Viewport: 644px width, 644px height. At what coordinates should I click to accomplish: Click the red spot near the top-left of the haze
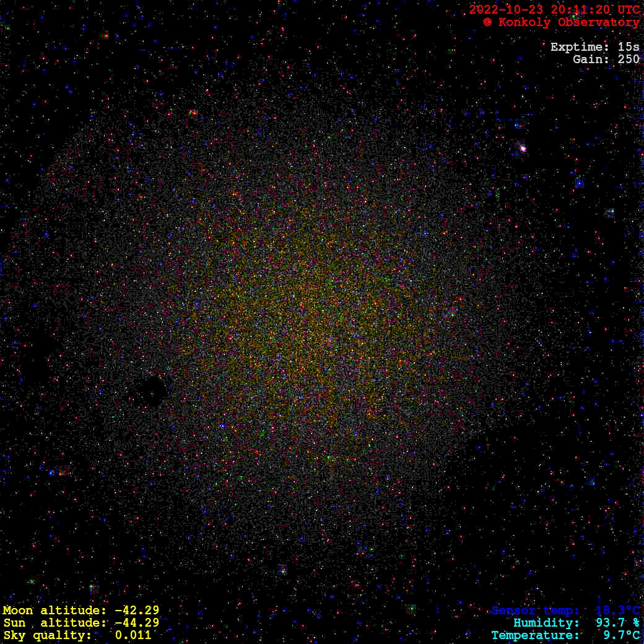(193, 113)
